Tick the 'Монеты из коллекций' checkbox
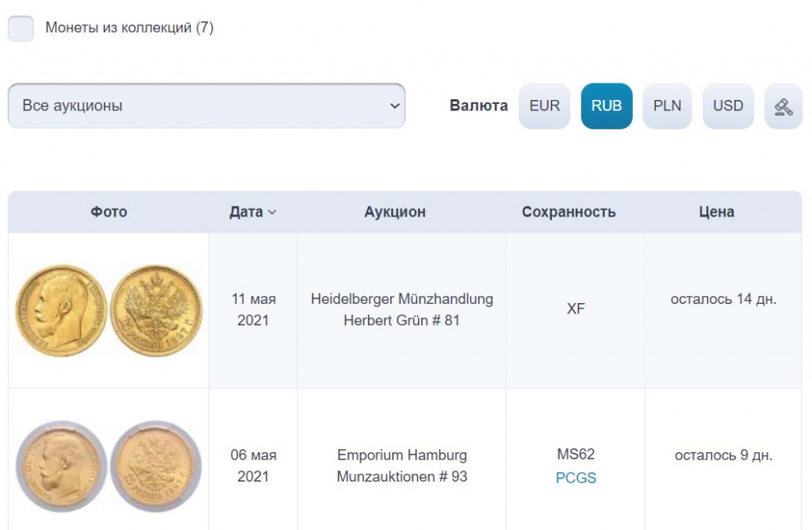Screen dimensions: 812x530 click(x=21, y=29)
